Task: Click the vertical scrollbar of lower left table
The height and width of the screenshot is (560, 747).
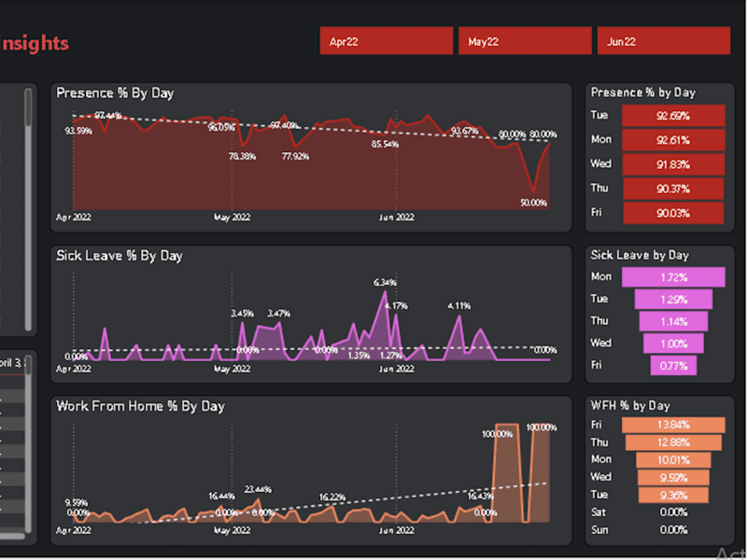Action: click(28, 444)
